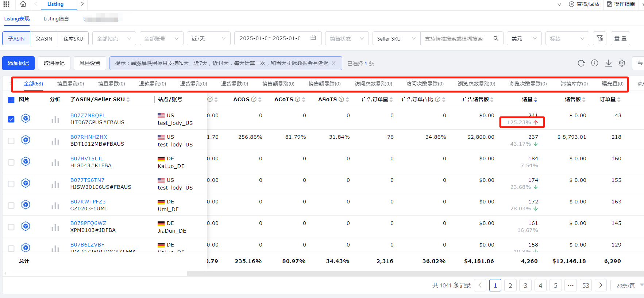Open the B077TS6TN7 ASIN link

pos(87,180)
